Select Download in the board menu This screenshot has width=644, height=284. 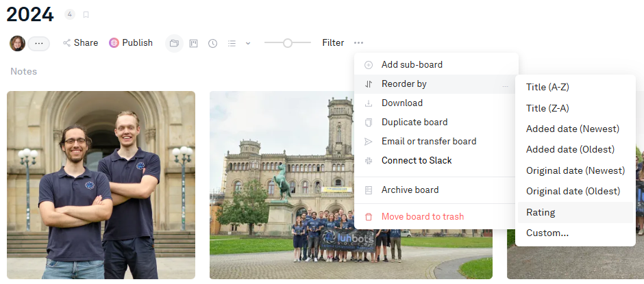(x=401, y=103)
